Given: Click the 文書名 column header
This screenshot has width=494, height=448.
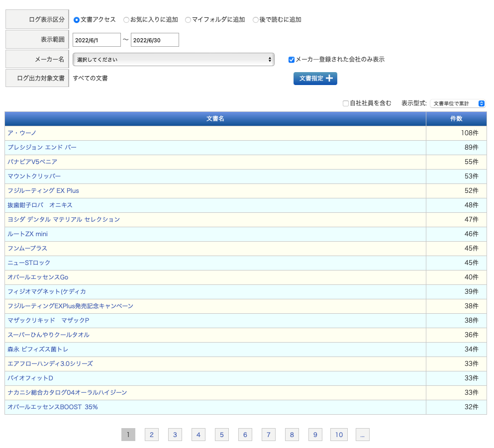Looking at the screenshot, I should pyautogui.click(x=215, y=119).
